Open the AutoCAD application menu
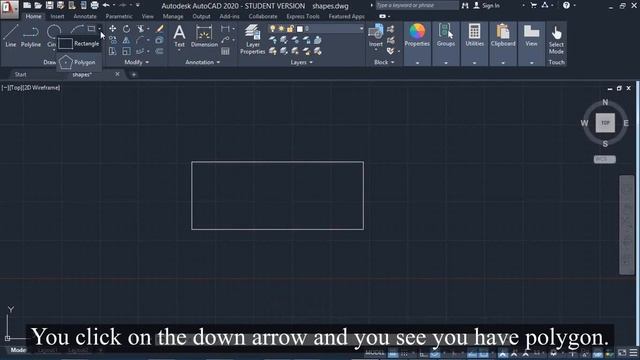Image resolution: width=640 pixels, height=360 pixels. [x=9, y=9]
